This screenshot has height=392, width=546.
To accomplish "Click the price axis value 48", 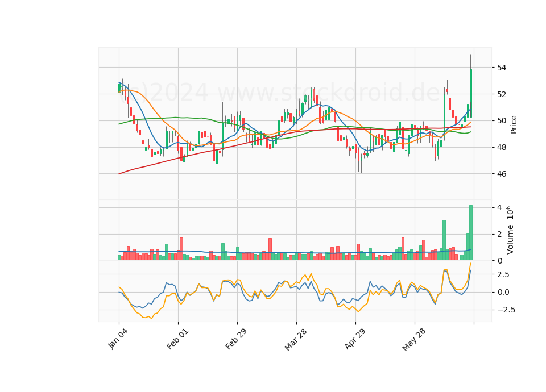I will point(502,147).
